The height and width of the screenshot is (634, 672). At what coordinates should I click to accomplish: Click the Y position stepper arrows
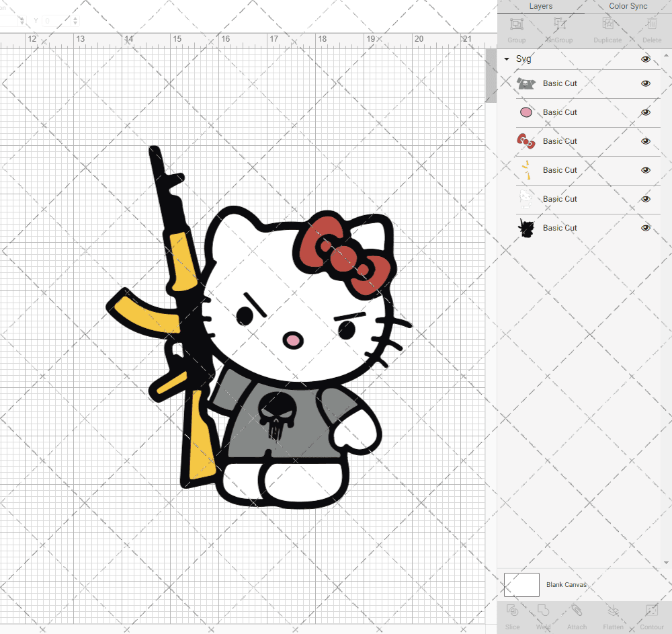[75, 21]
